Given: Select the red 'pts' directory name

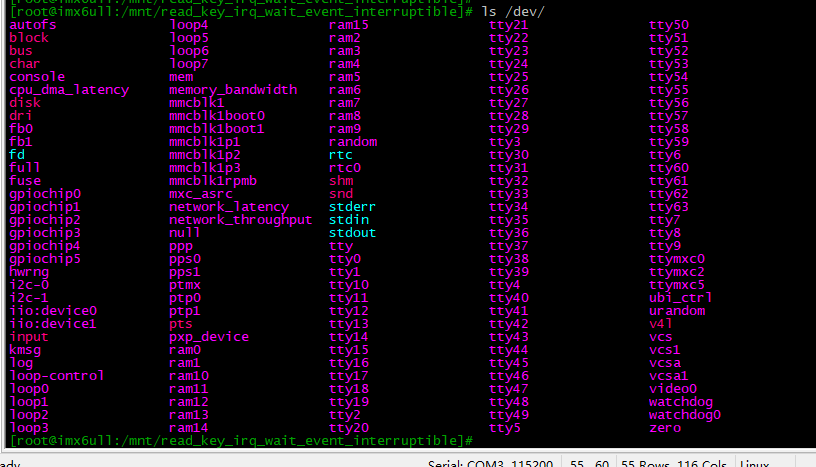Looking at the screenshot, I should (181, 324).
